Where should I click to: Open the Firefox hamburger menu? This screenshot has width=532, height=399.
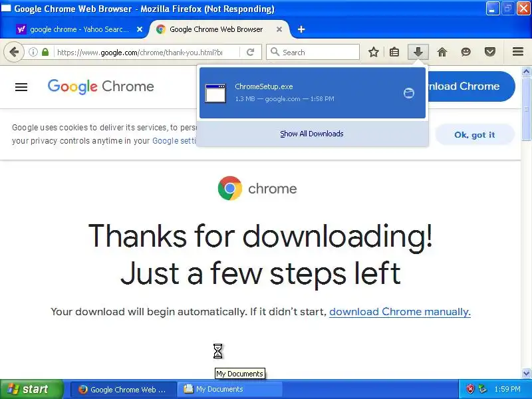point(518,52)
